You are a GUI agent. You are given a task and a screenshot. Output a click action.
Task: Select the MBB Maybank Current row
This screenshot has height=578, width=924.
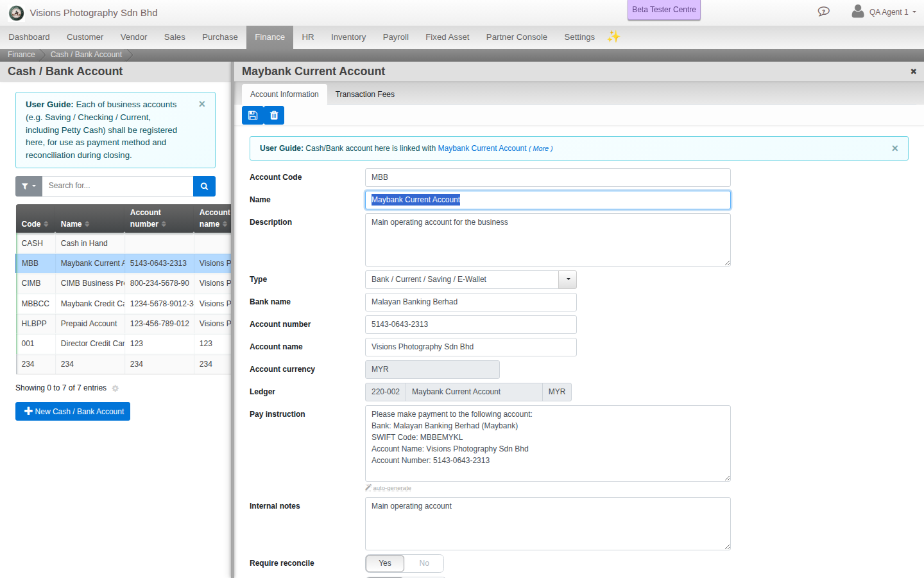pyautogui.click(x=123, y=263)
